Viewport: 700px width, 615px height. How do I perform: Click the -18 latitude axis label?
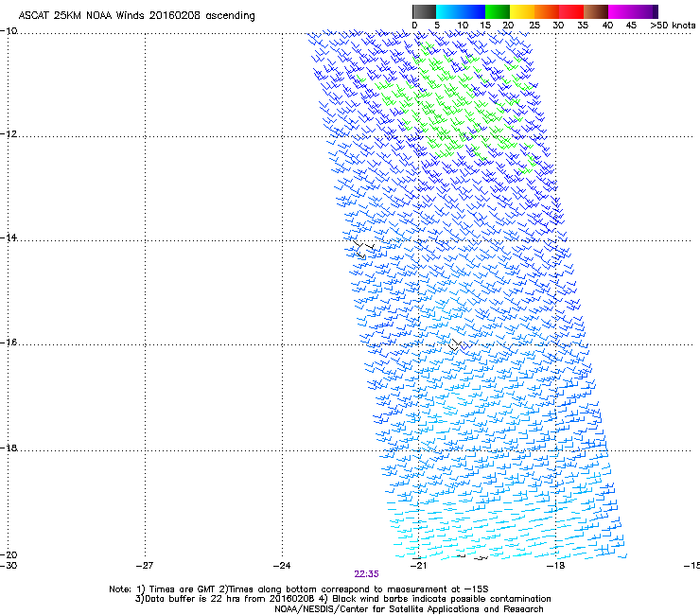pos(9,448)
